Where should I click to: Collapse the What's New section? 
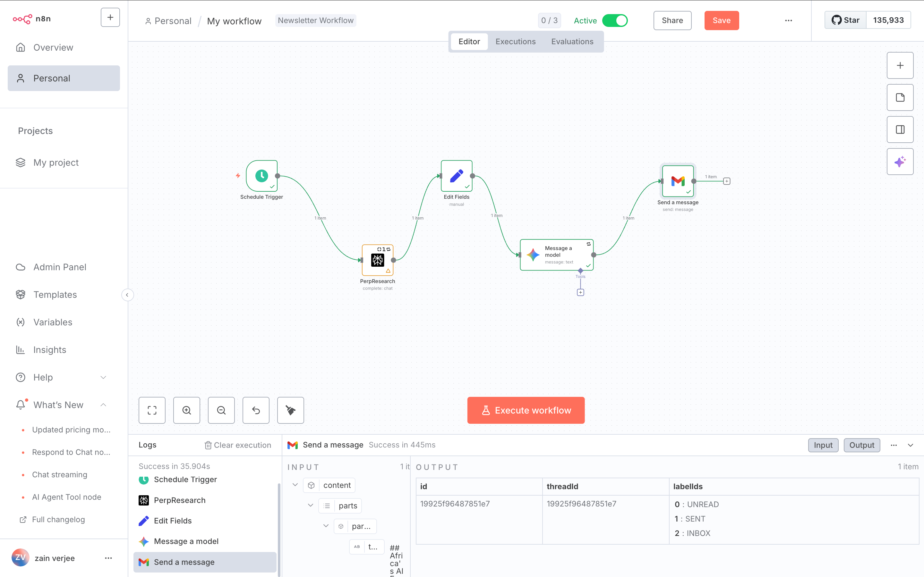(x=103, y=405)
